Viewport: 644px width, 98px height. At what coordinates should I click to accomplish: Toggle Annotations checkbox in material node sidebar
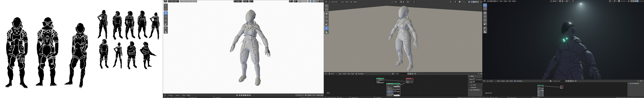coord(631,84)
